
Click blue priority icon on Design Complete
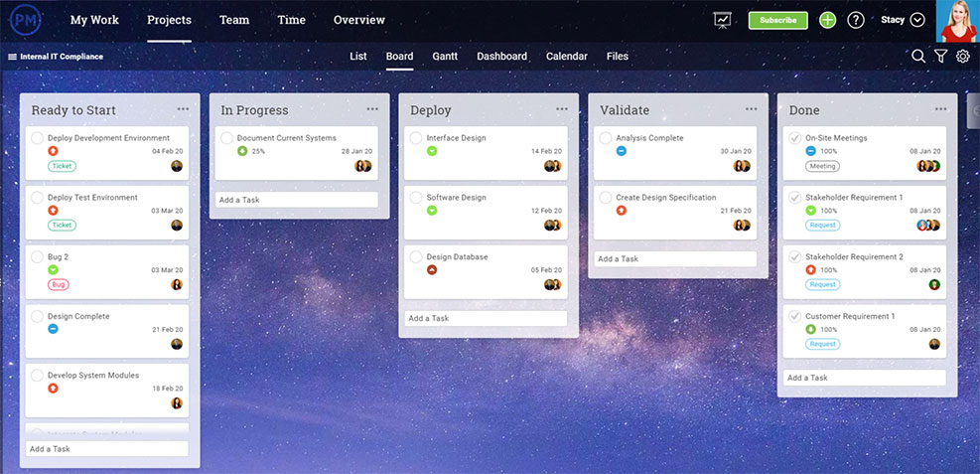[x=54, y=329]
